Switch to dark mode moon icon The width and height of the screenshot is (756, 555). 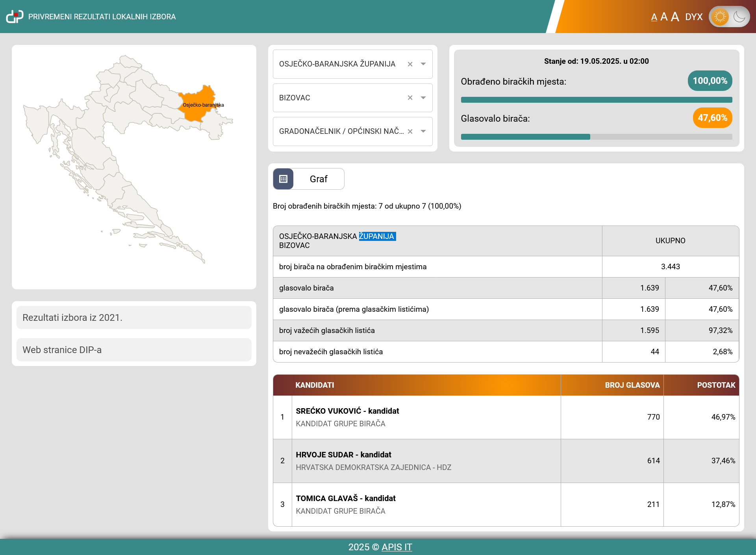click(x=739, y=17)
